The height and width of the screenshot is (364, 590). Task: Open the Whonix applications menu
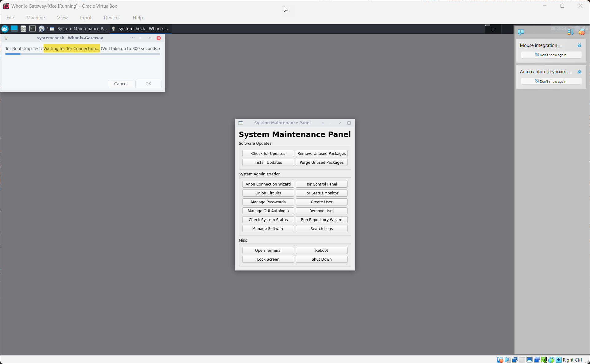click(x=5, y=29)
